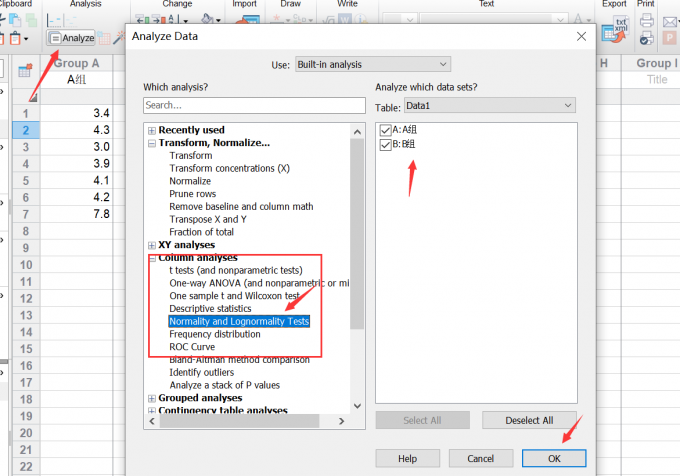Screen dimensions: 680x476
Task: Click the Print printer icon
Action: pyautogui.click(x=647, y=20)
